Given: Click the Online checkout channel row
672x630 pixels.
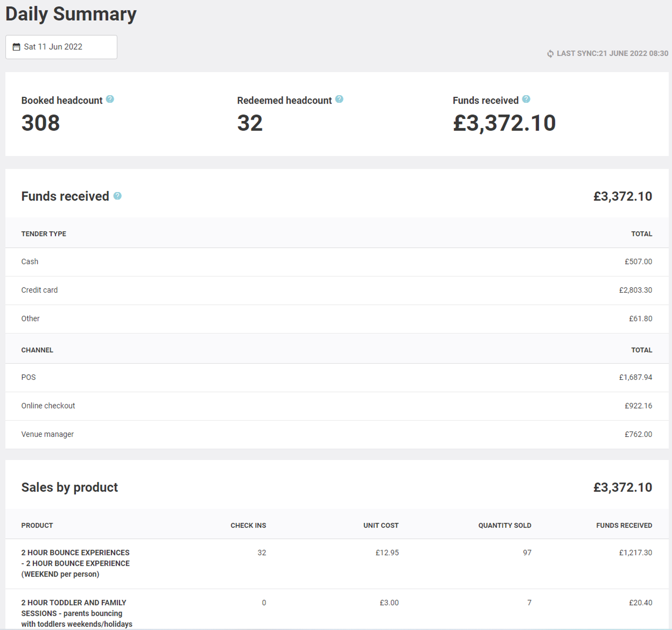Looking at the screenshot, I should (x=48, y=406).
